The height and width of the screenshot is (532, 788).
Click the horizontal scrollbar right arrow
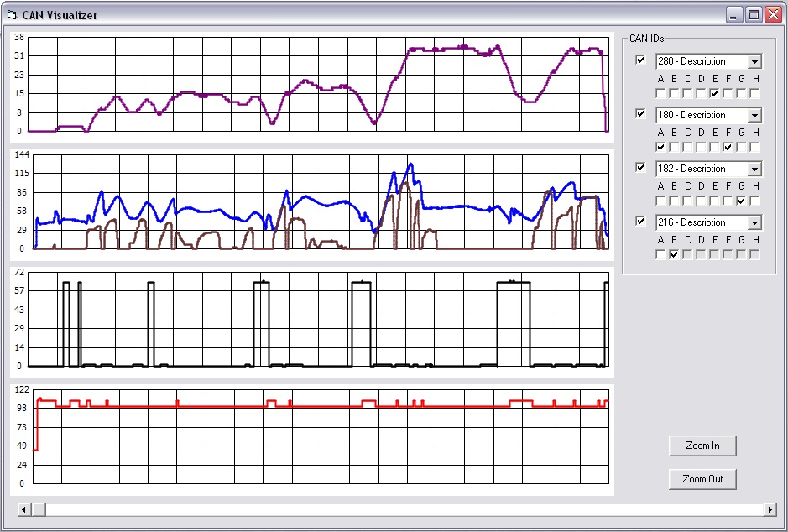tap(770, 509)
